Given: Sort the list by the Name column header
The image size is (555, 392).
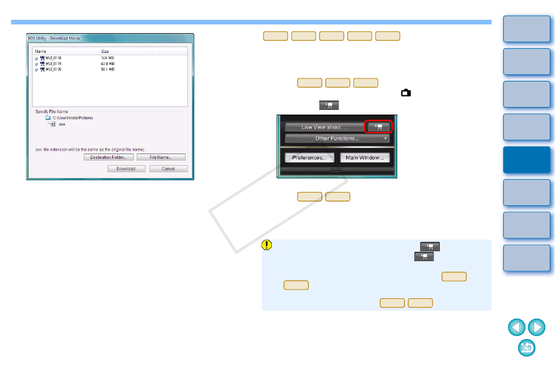Looking at the screenshot, I should [x=66, y=51].
